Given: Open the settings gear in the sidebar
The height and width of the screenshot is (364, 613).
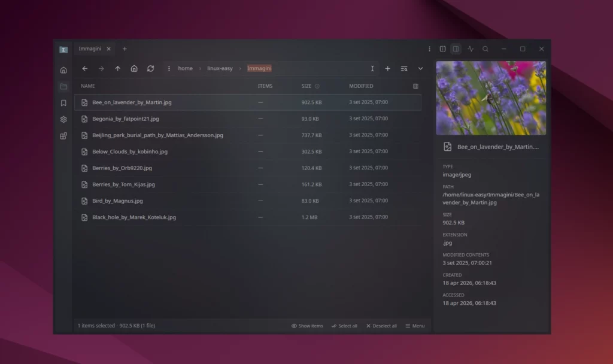Looking at the screenshot, I should (63, 120).
